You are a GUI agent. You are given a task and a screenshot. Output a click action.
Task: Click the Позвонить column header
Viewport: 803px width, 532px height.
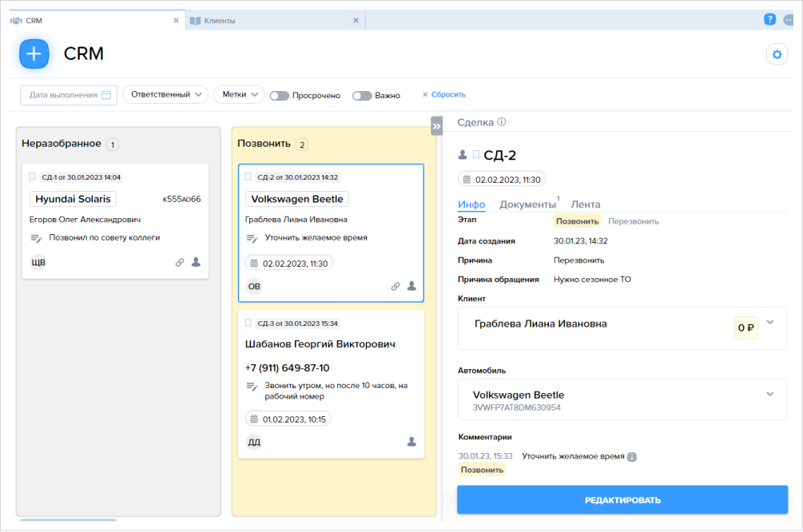[264, 143]
